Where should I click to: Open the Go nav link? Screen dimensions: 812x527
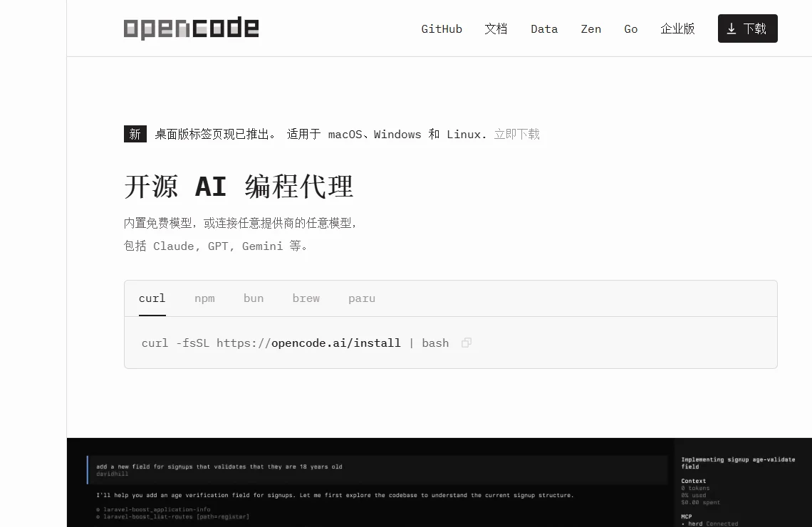click(x=631, y=29)
